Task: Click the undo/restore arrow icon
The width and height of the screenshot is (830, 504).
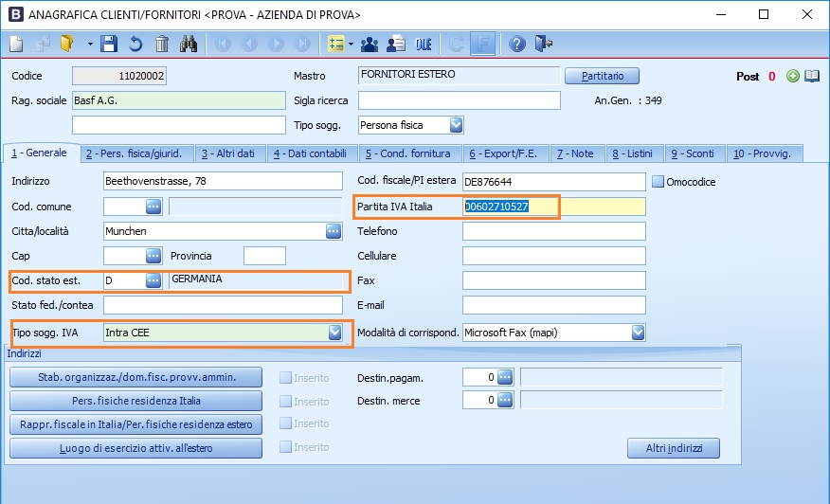Action: [135, 44]
